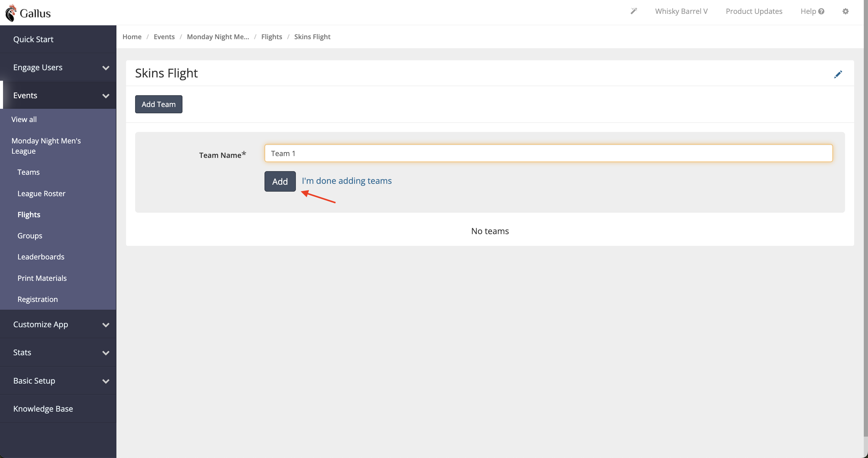The height and width of the screenshot is (458, 868).
Task: Open Monday Night Me... breadcrumb
Action: tap(218, 36)
